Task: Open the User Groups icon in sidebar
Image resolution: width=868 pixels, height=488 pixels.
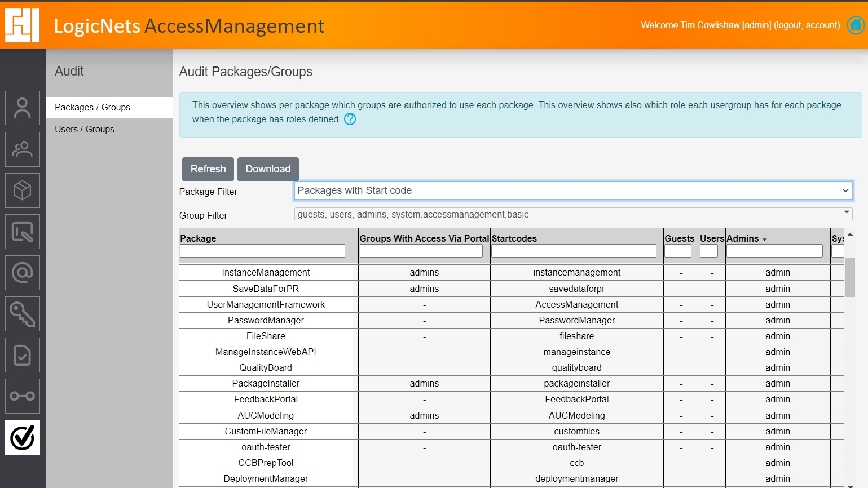Action: [x=23, y=149]
